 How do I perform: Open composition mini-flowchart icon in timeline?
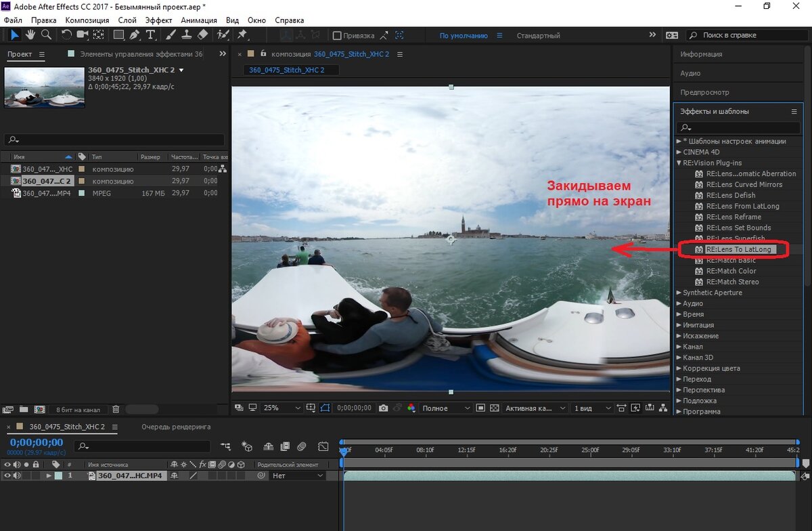click(x=225, y=446)
